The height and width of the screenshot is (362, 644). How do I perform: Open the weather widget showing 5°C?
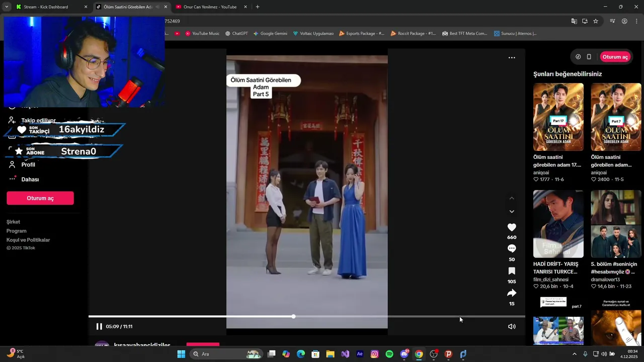pyautogui.click(x=15, y=354)
